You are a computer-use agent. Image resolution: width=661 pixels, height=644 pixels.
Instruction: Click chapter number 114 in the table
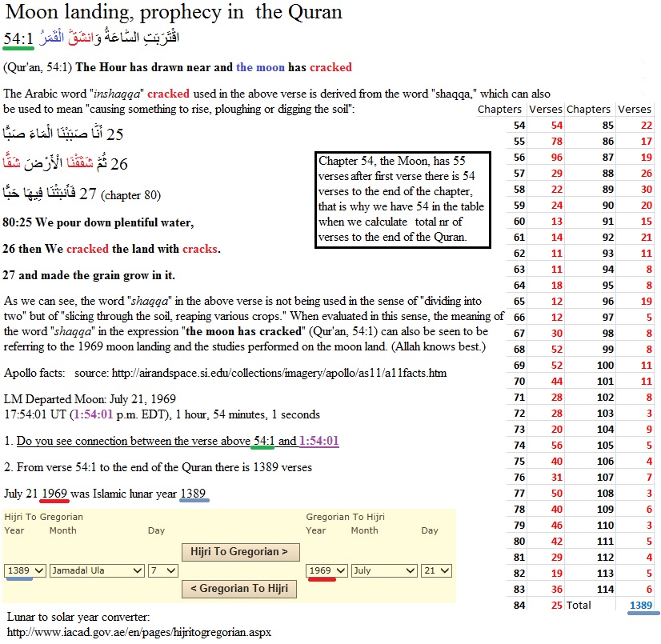[605, 590]
